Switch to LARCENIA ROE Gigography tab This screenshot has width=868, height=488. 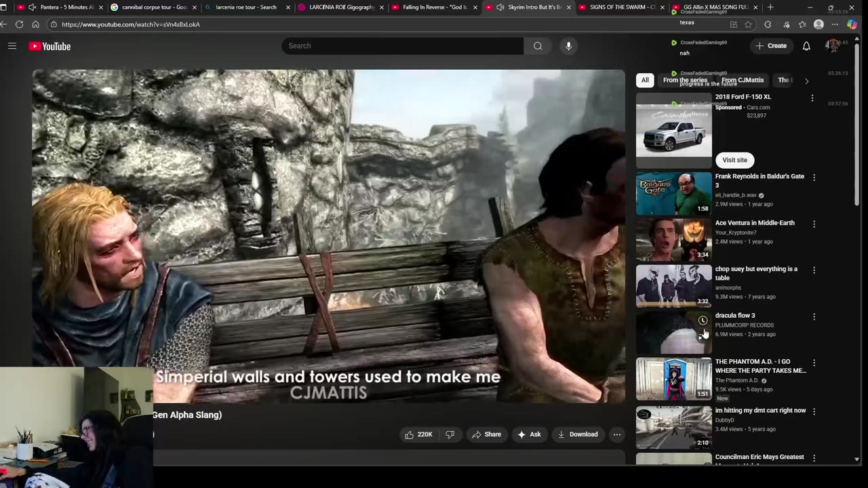[342, 7]
